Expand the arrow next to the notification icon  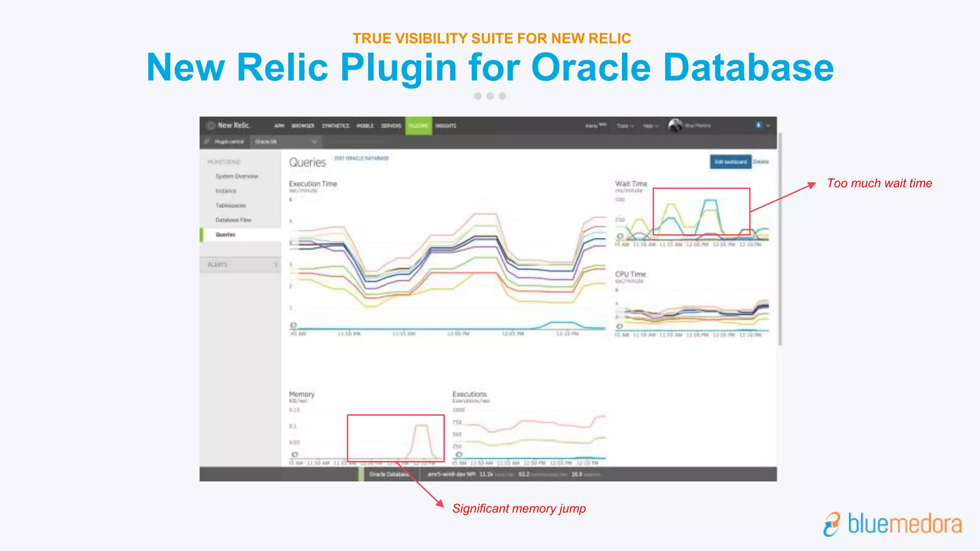click(x=768, y=126)
